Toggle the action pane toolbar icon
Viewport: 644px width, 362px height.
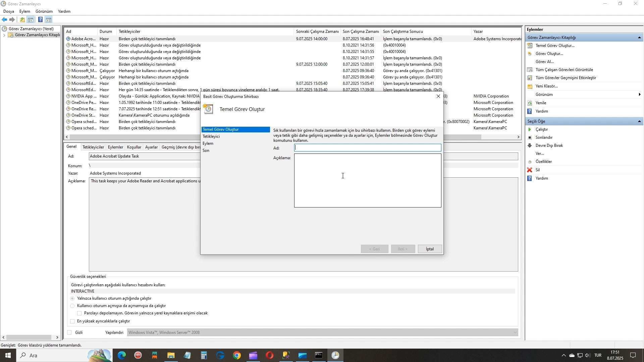[49, 19]
